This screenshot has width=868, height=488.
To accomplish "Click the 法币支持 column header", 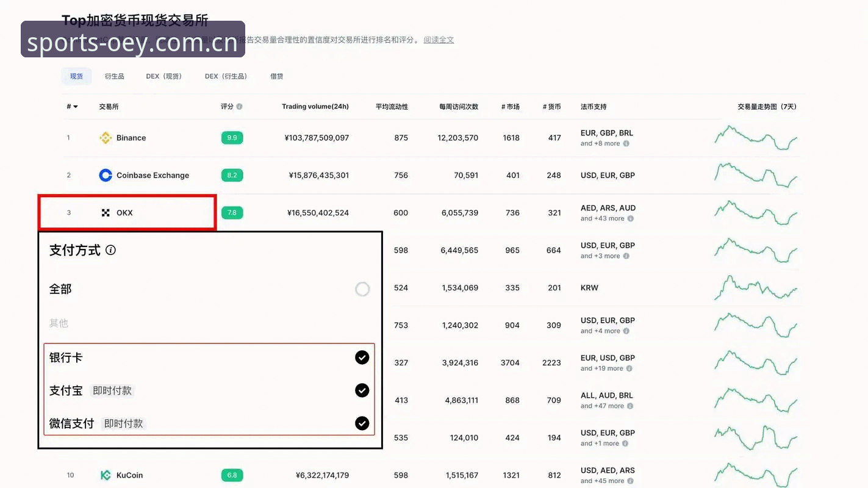I will [594, 107].
